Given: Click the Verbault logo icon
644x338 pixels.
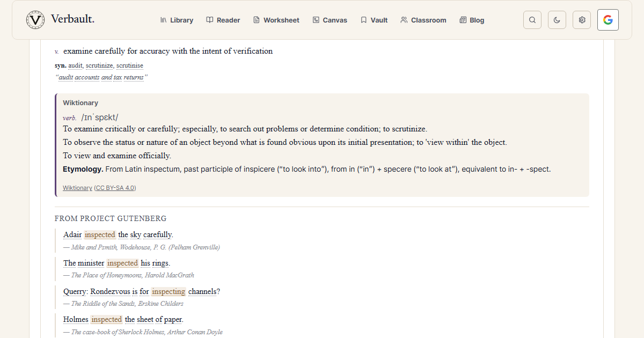Looking at the screenshot, I should pyautogui.click(x=35, y=20).
